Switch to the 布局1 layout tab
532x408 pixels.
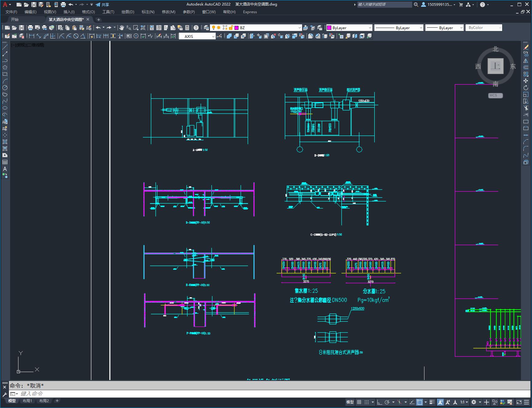tap(27, 401)
